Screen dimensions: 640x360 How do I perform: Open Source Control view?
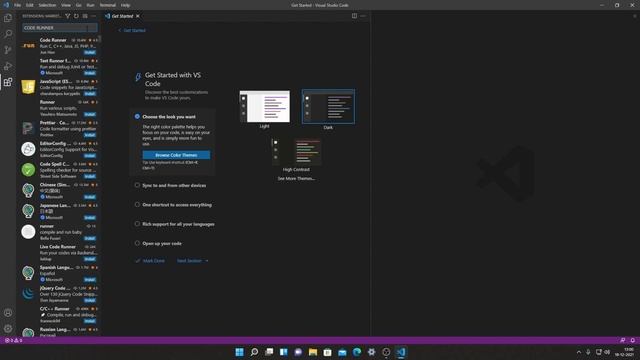click(x=8, y=50)
